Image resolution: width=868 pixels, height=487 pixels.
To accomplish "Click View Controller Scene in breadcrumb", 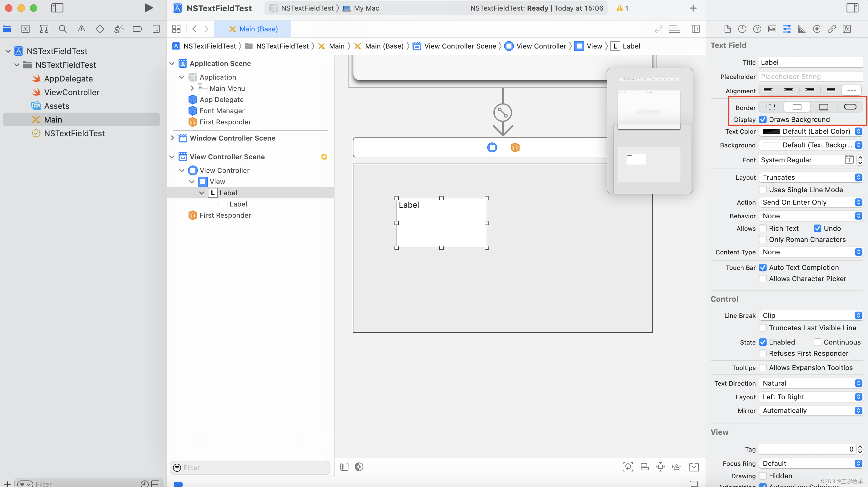I will click(460, 46).
